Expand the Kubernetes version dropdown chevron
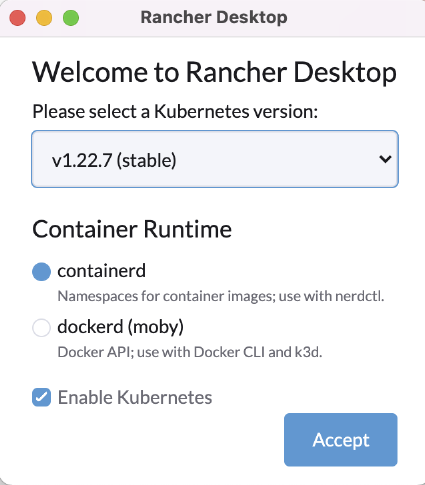Image resolution: width=425 pixels, height=485 pixels. click(385, 159)
